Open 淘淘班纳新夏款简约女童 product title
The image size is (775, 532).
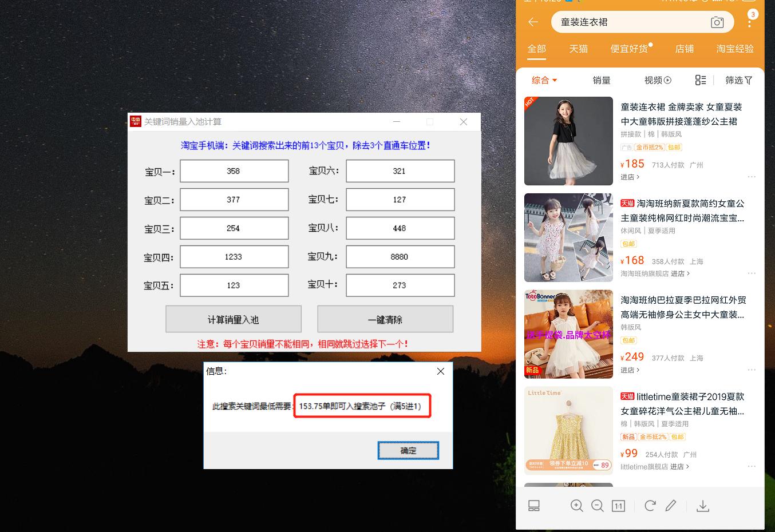pyautogui.click(x=683, y=211)
